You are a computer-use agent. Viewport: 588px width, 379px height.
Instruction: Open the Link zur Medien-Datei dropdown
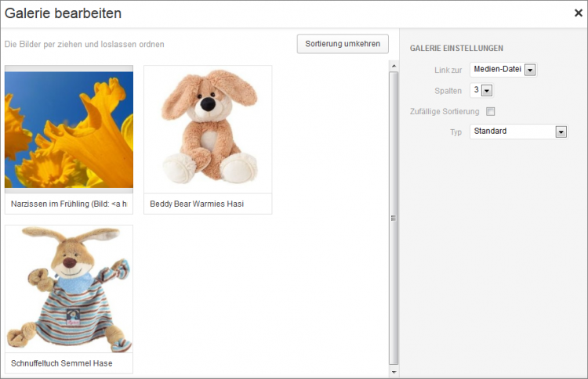(503, 70)
